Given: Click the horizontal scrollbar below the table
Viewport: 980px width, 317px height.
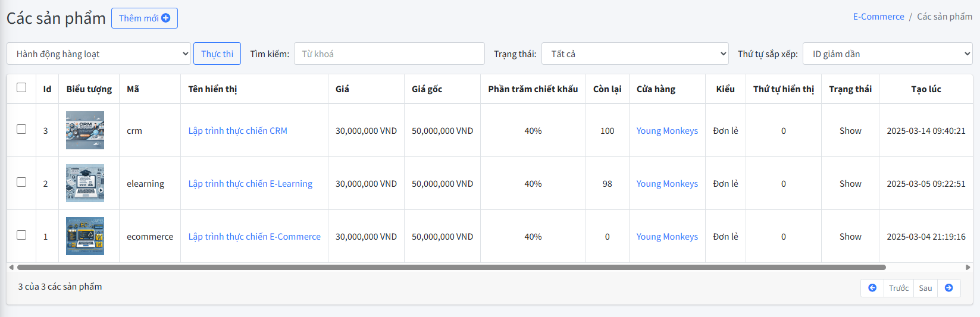Looking at the screenshot, I should click(x=451, y=268).
